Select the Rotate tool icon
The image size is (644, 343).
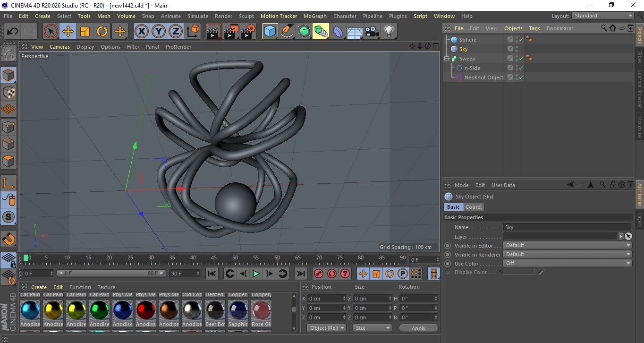(x=102, y=32)
